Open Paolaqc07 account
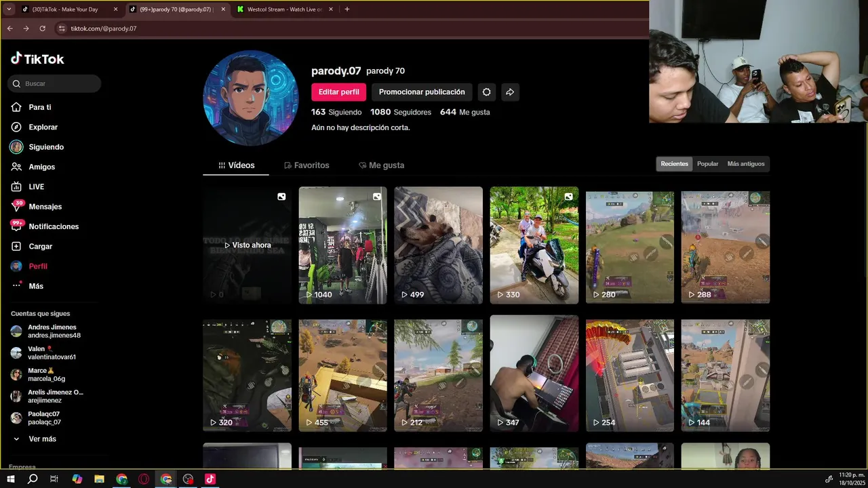The width and height of the screenshot is (868, 488). coord(37,418)
